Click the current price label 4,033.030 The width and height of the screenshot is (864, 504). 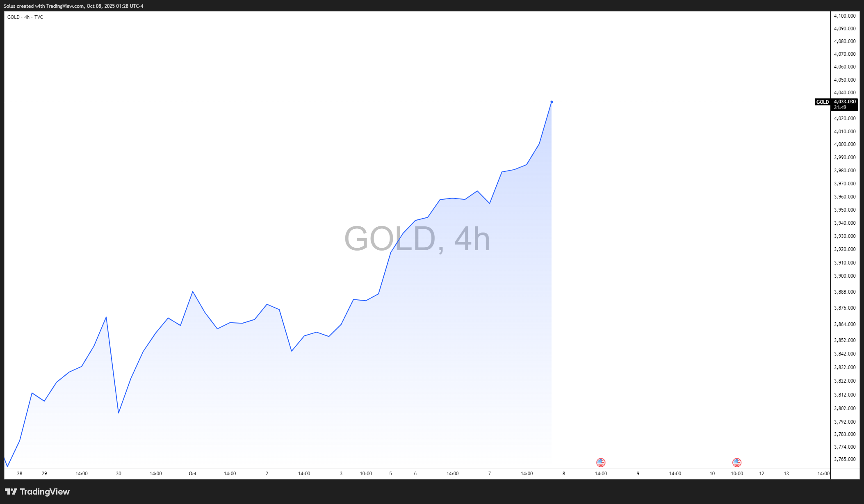[x=845, y=102]
